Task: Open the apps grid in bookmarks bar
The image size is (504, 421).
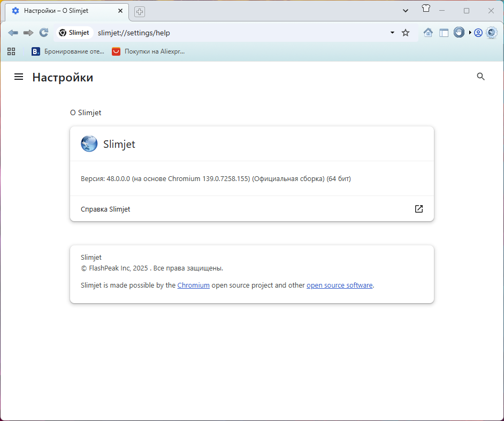Action: pos(11,51)
